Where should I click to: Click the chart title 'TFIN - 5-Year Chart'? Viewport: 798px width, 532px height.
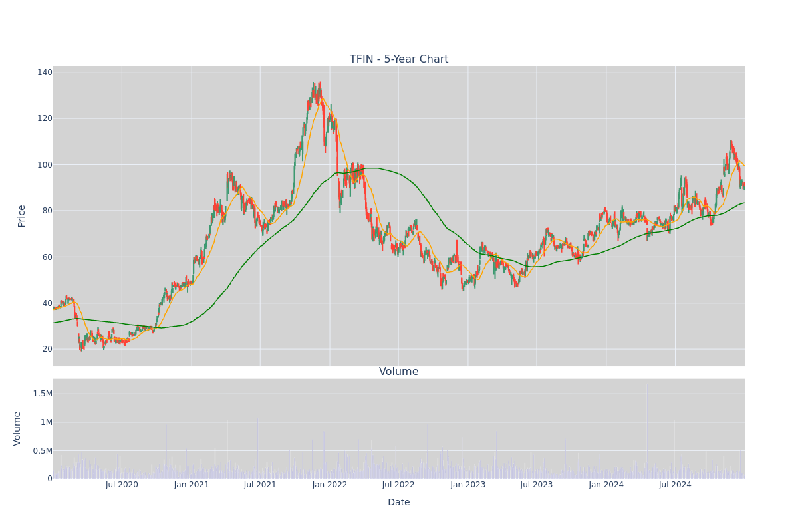pos(399,59)
